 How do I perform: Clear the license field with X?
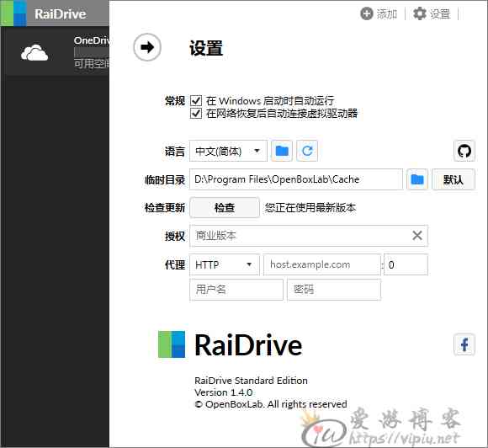click(417, 236)
